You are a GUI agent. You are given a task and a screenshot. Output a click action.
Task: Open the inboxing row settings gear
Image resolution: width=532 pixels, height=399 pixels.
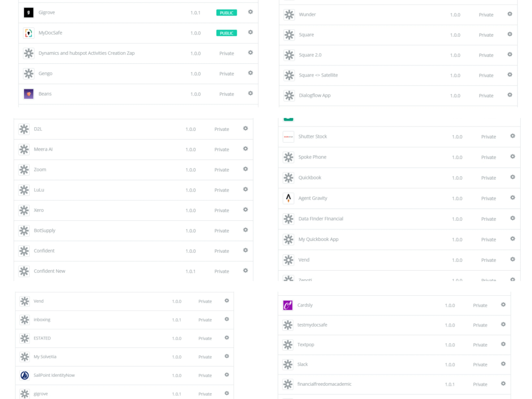pyautogui.click(x=227, y=319)
